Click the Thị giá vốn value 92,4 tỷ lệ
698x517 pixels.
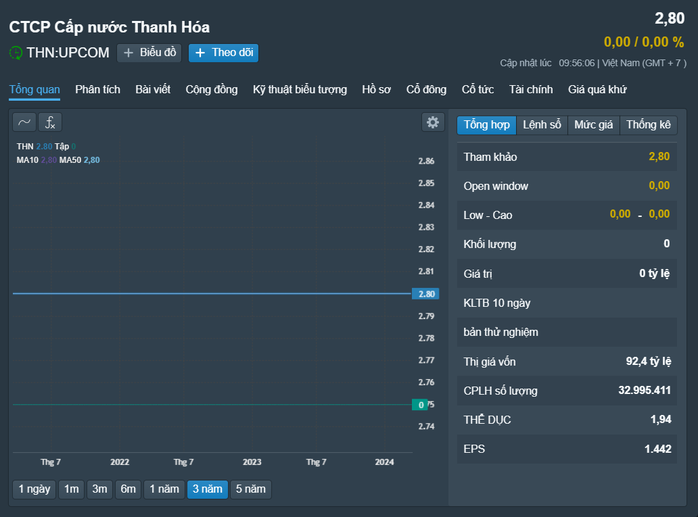click(x=648, y=362)
